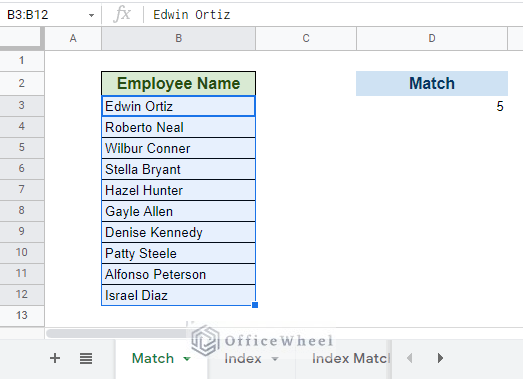Viewport: 523px width, 379px height.
Task: Click the blue fill handle of selection
Action: tap(255, 305)
